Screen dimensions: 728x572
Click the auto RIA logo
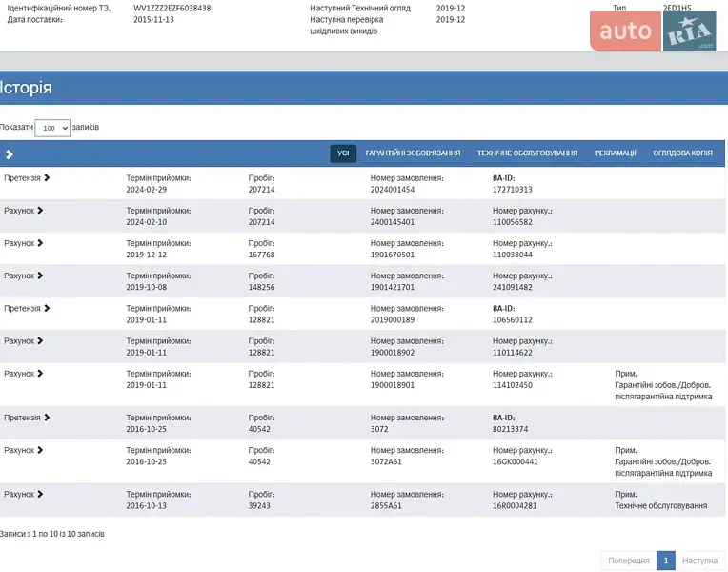click(653, 31)
